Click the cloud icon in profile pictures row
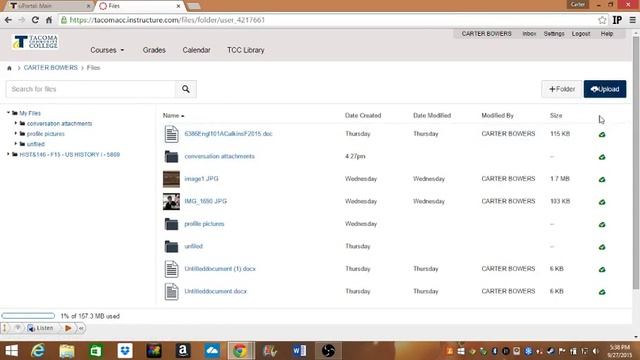 tap(602, 224)
